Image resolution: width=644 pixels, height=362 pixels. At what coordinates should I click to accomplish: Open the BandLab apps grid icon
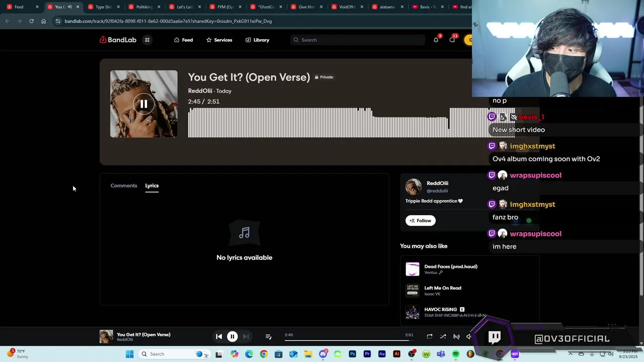point(147,40)
